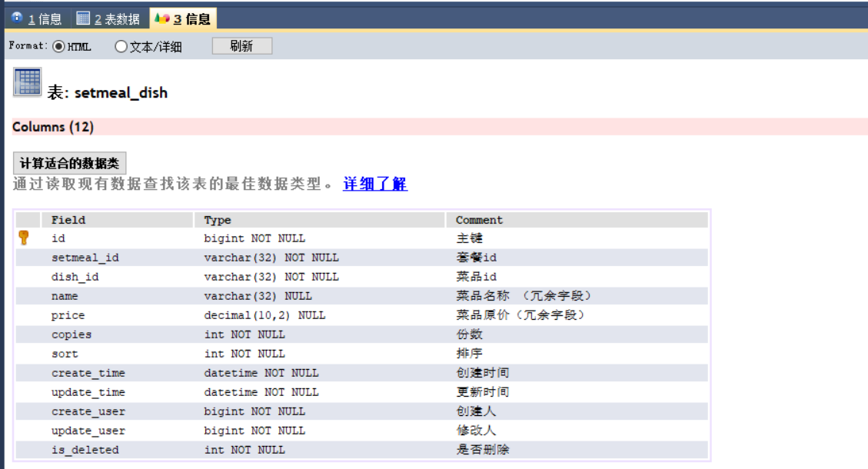This screenshot has height=469, width=868.
Task: Click the primary key icon beside id
Action: (24, 238)
